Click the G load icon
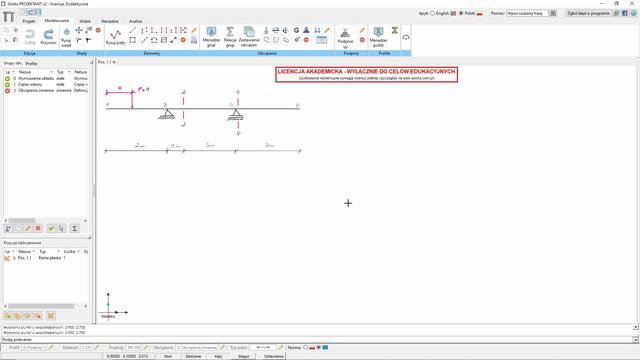The height and width of the screenshot is (360, 640). pyautogui.click(x=296, y=30)
